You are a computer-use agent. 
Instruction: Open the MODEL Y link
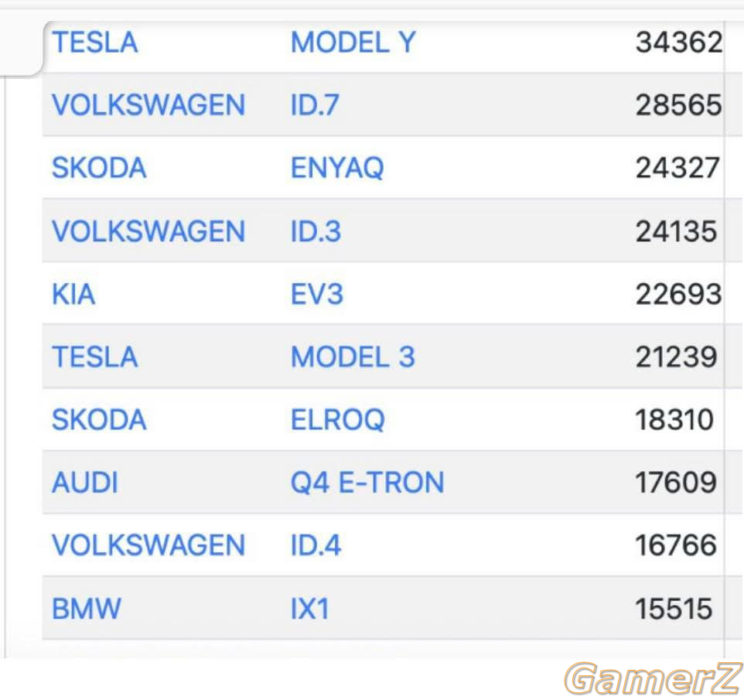[353, 43]
